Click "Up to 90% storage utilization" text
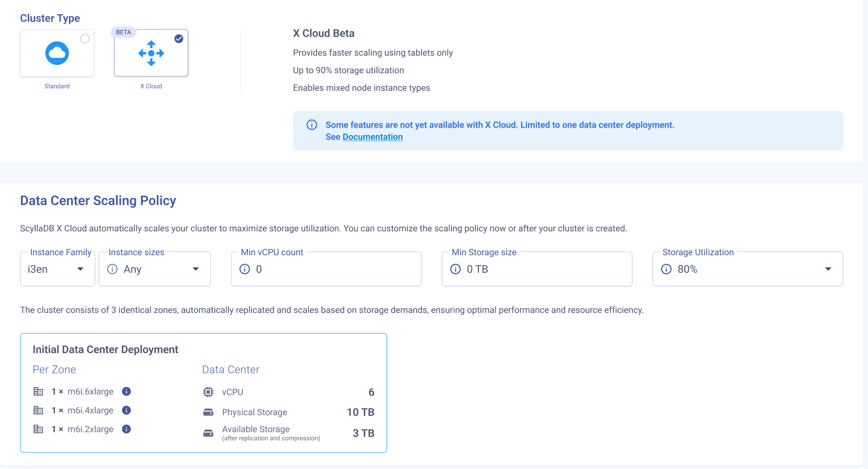Screen dimensions: 868x469 [349, 70]
